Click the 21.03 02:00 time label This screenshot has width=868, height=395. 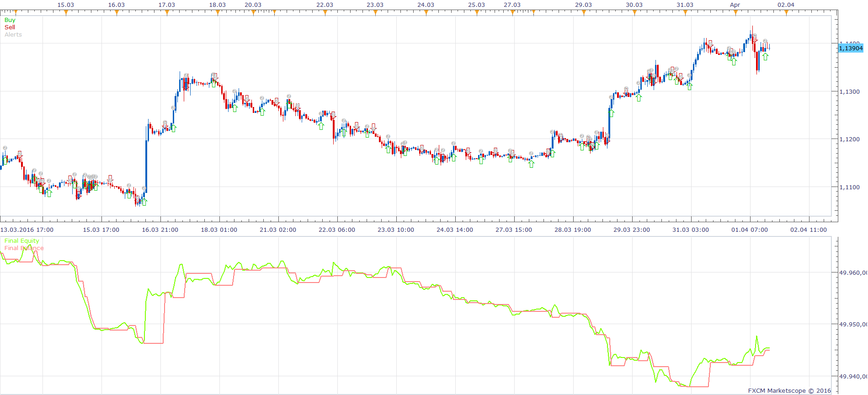click(278, 230)
